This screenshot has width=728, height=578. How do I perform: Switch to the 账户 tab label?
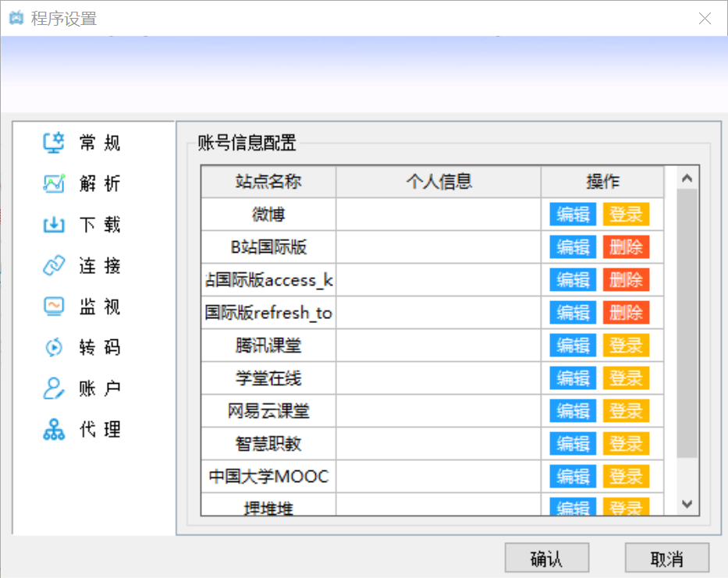click(100, 388)
